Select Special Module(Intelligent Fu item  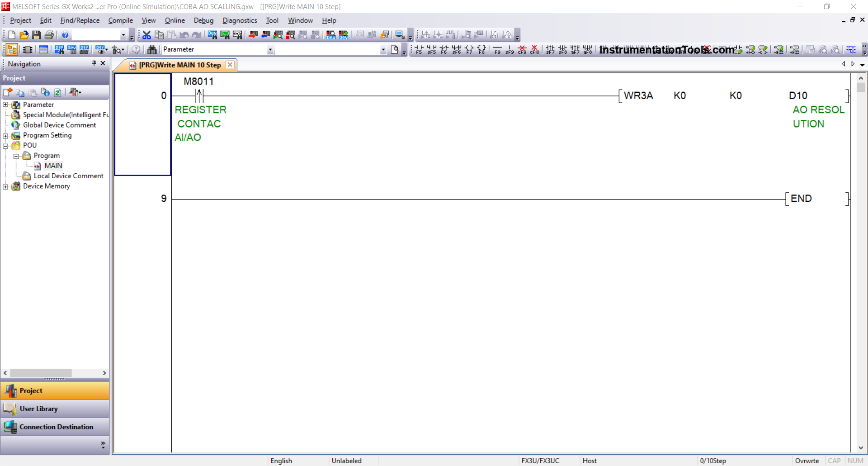point(66,115)
